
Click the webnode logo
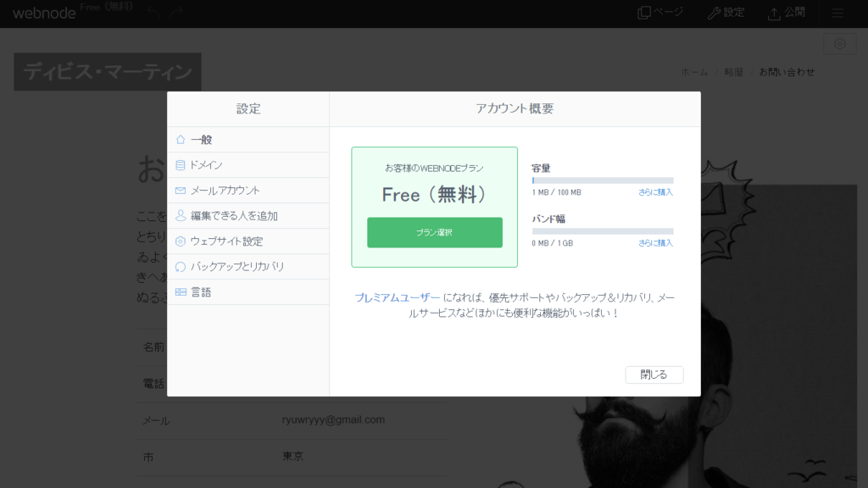(x=44, y=14)
